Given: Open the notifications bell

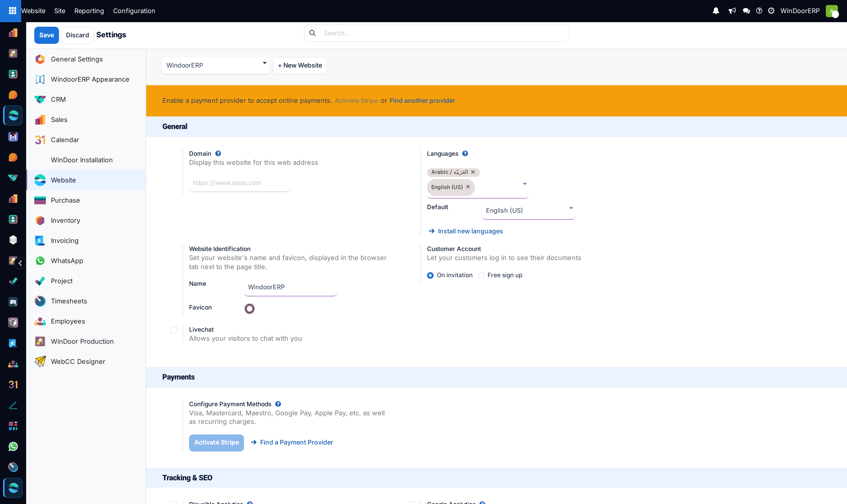Looking at the screenshot, I should [x=715, y=11].
